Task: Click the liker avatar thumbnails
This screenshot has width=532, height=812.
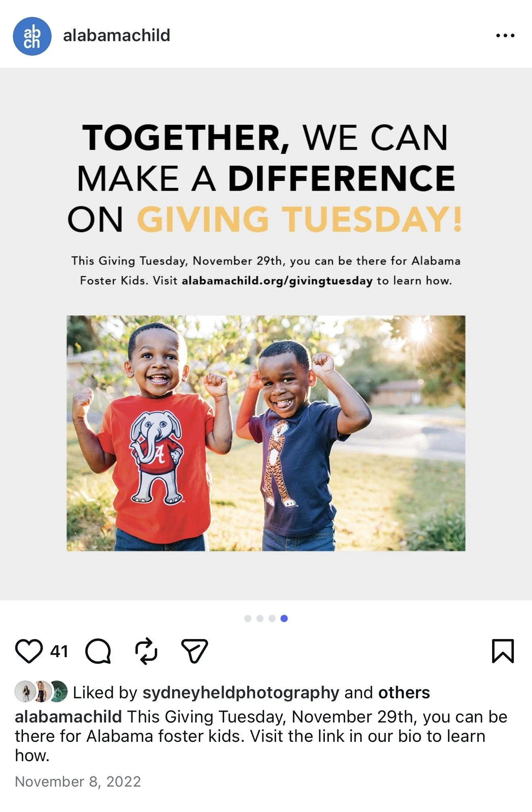Action: tap(41, 691)
